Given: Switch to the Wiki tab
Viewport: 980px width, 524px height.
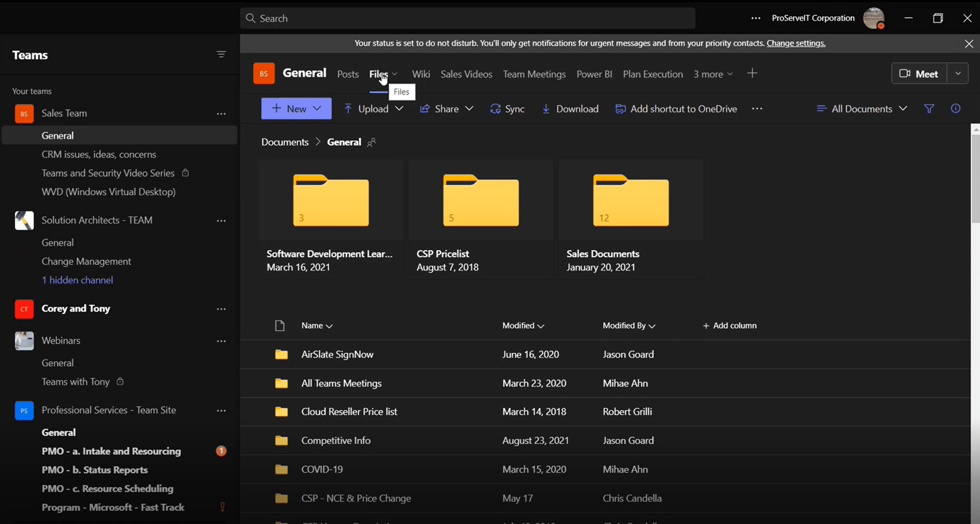Looking at the screenshot, I should tap(420, 74).
